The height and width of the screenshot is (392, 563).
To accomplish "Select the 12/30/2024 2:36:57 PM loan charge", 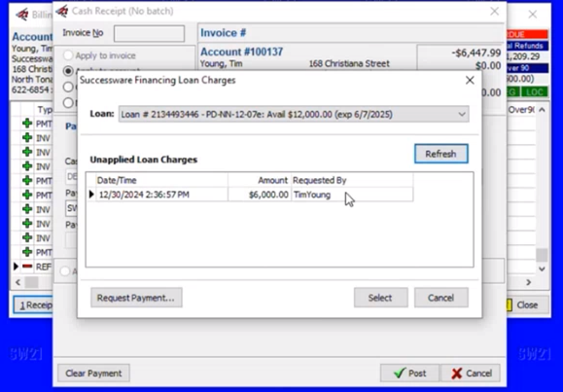I will tap(249, 195).
